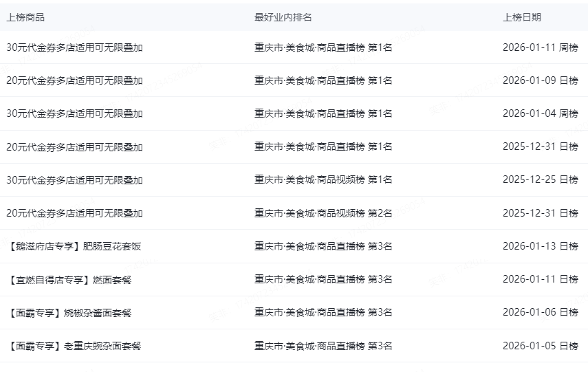Viewport: 588px width, 372px height.
Task: Click the 2026-01-11 周榜 date cell
Action: click(541, 47)
